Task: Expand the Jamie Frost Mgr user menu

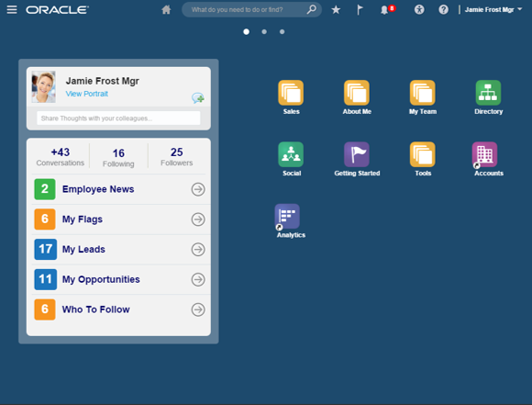Action: point(493,10)
